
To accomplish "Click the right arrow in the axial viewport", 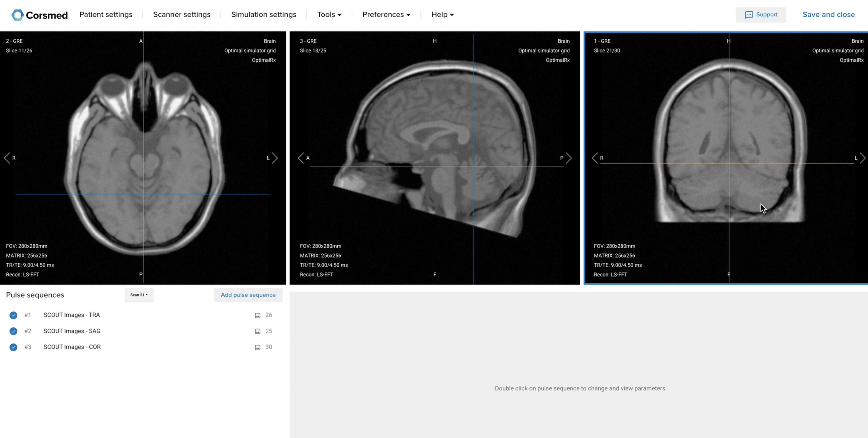I will coord(276,158).
